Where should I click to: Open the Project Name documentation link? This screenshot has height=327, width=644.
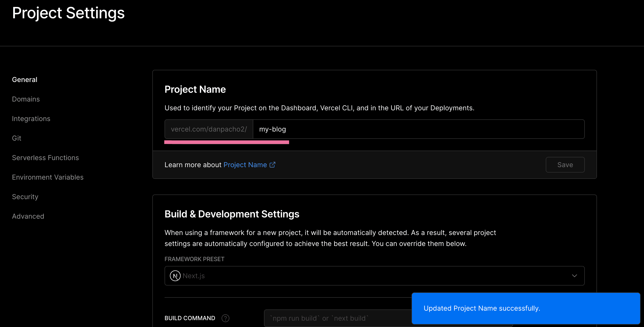(245, 165)
